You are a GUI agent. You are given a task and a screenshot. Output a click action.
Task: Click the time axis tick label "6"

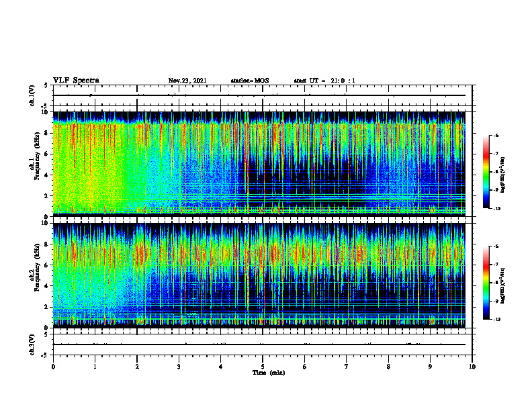point(305,367)
